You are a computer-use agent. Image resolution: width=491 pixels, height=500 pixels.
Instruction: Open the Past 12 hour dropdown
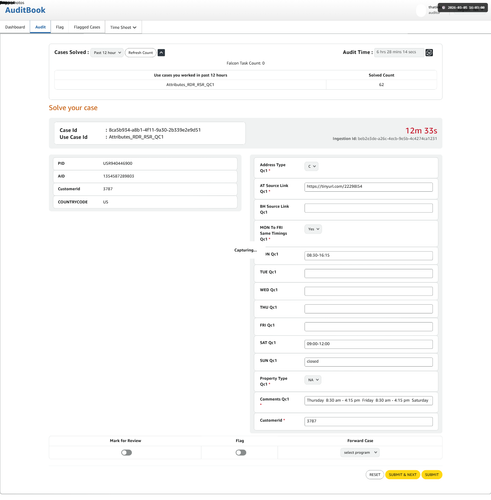click(x=107, y=53)
